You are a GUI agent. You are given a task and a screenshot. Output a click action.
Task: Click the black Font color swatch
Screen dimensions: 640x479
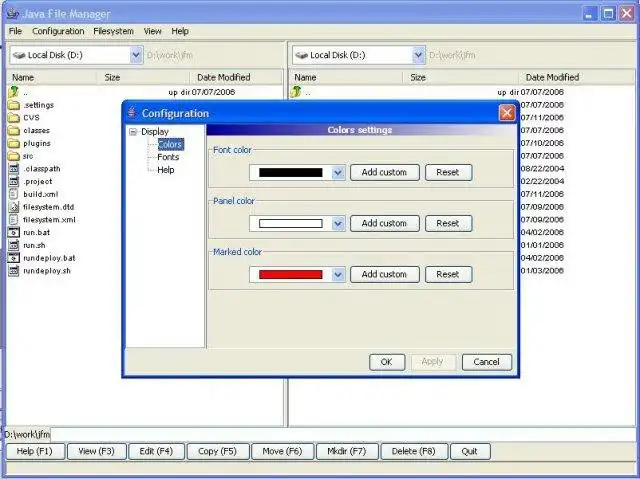291,173
